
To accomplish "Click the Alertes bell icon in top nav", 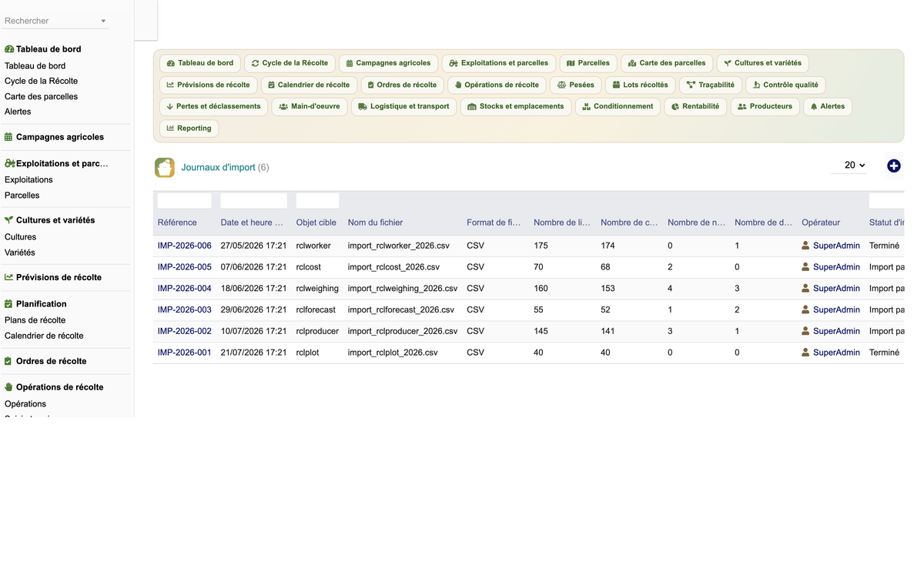I will tap(814, 106).
